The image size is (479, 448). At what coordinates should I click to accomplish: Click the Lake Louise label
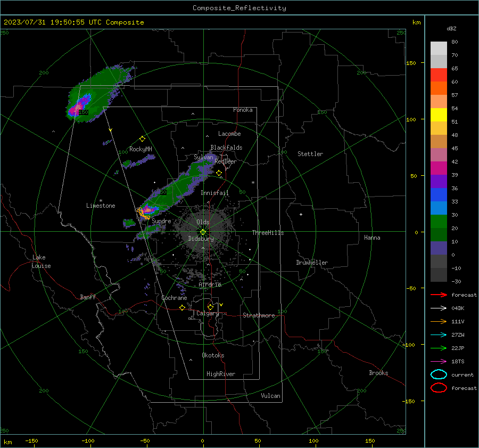41,262
